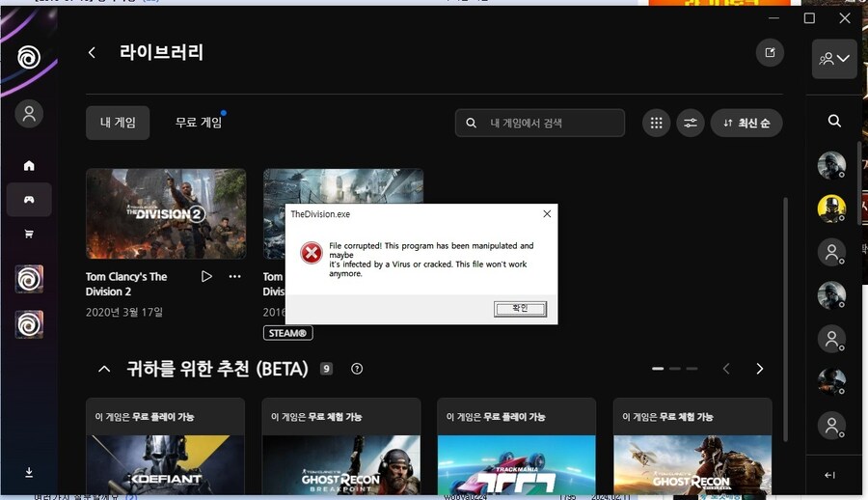Open the third friend's default avatar
The height and width of the screenshot is (500, 868).
(831, 252)
